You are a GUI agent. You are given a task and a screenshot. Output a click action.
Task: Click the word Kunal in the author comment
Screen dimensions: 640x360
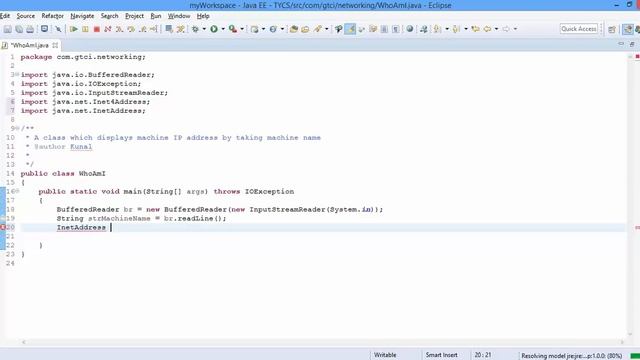point(81,147)
